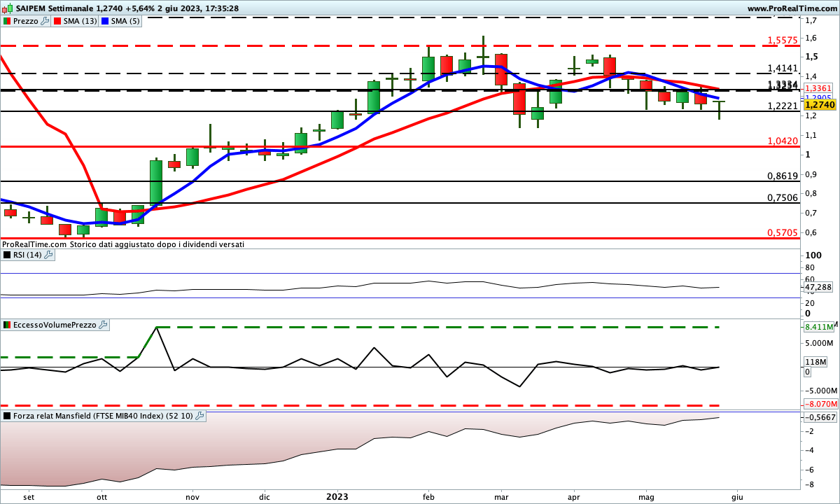Viewport: 840px width, 504px height.
Task: Open Forza relat Mansfield wrench settings
Action: [x=199, y=416]
